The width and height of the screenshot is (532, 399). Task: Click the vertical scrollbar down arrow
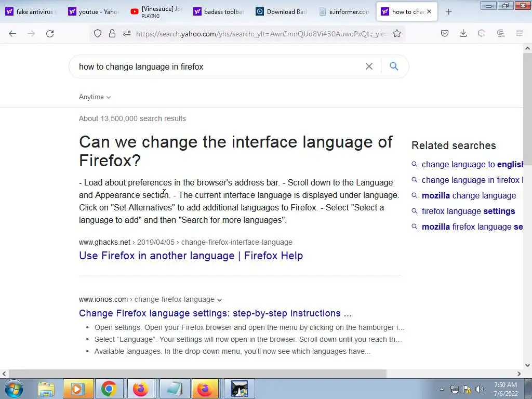527,365
